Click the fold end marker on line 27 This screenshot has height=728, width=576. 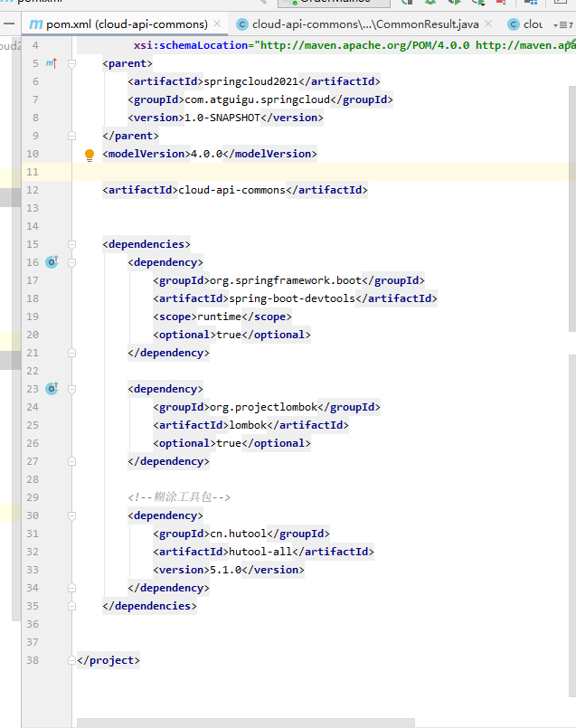point(72,461)
